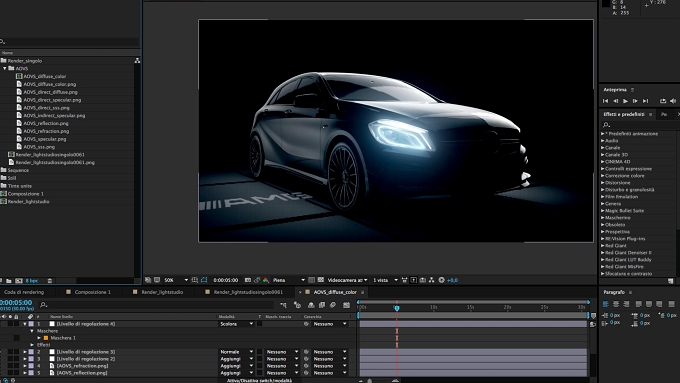The width and height of the screenshot is (680, 383).
Task: Toggle loop option in preview panel
Action: point(663,101)
